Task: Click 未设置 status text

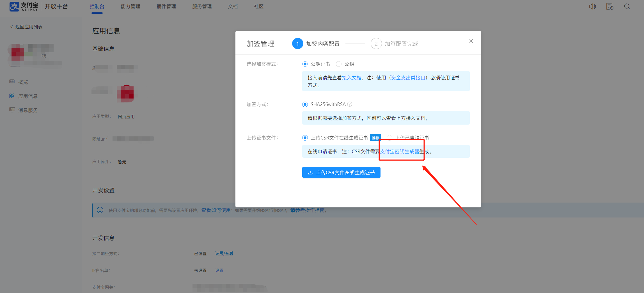Action: coord(200,271)
